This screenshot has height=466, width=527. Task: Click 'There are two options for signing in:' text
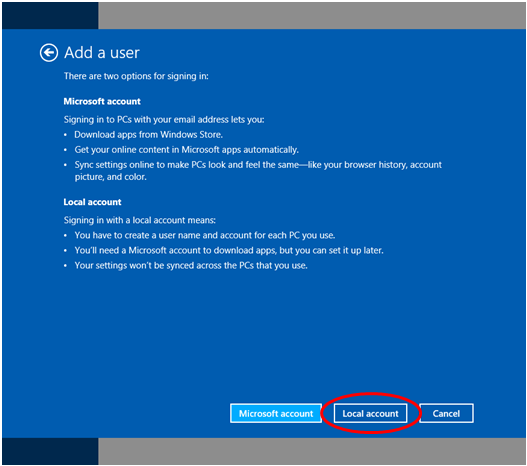[x=136, y=76]
